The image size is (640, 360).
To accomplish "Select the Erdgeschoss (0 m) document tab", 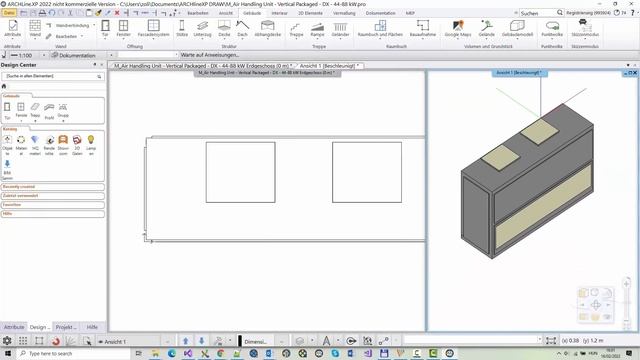I will (x=202, y=66).
